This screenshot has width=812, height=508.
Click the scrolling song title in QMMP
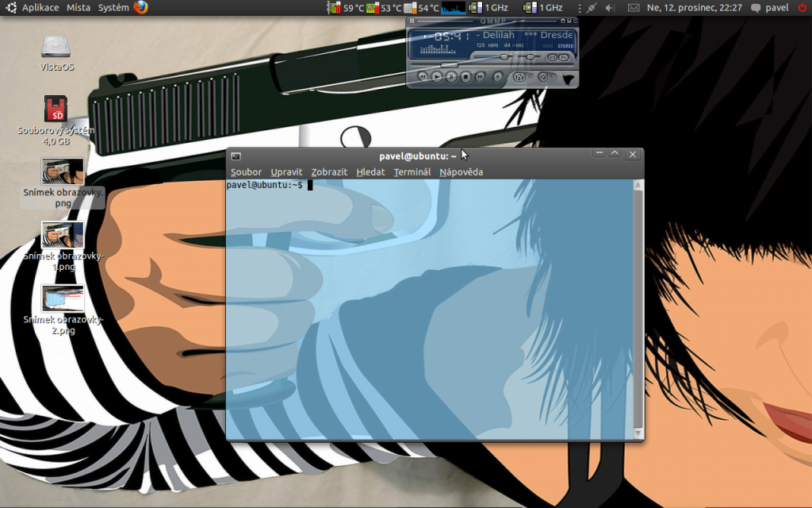coord(524,35)
